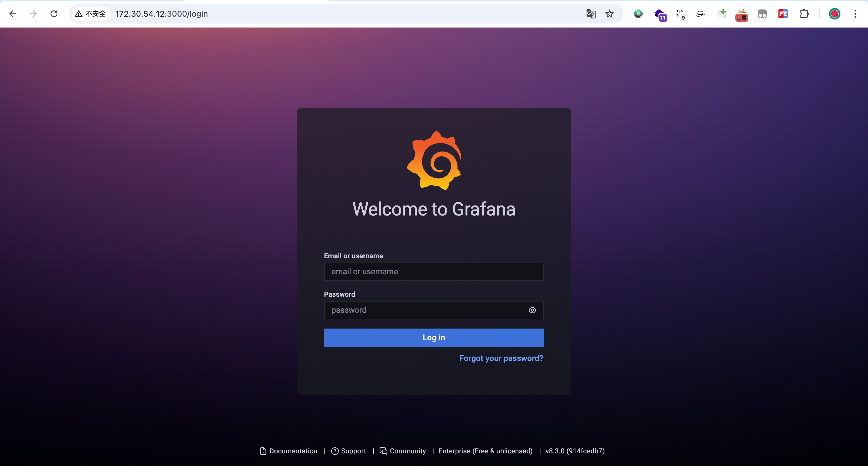Click the Grafana logo

(x=434, y=160)
